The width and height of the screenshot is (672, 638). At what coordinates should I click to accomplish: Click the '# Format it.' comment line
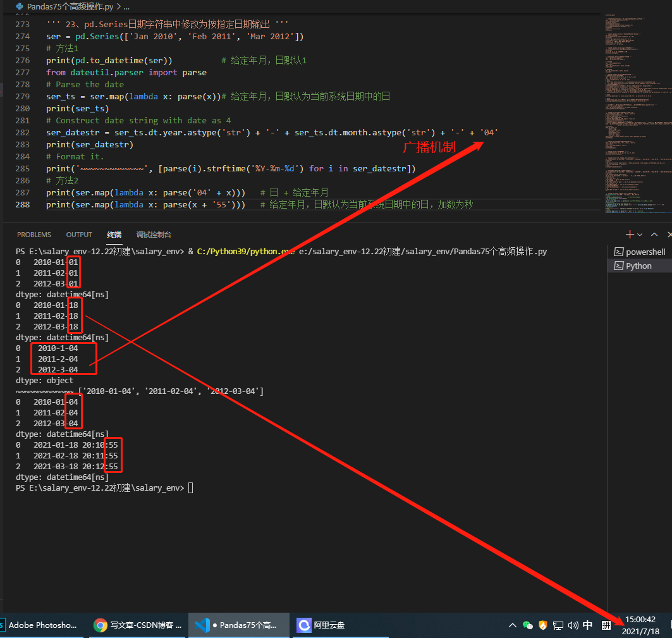point(75,157)
